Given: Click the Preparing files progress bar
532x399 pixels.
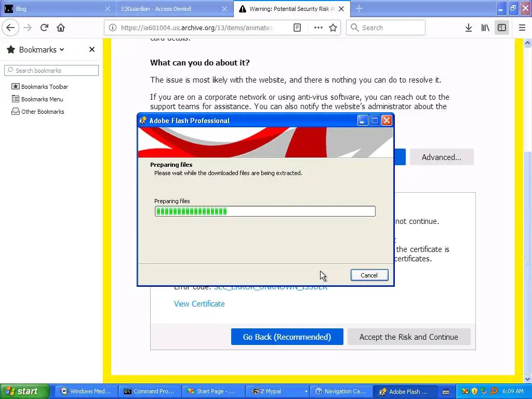Looking at the screenshot, I should (x=265, y=211).
